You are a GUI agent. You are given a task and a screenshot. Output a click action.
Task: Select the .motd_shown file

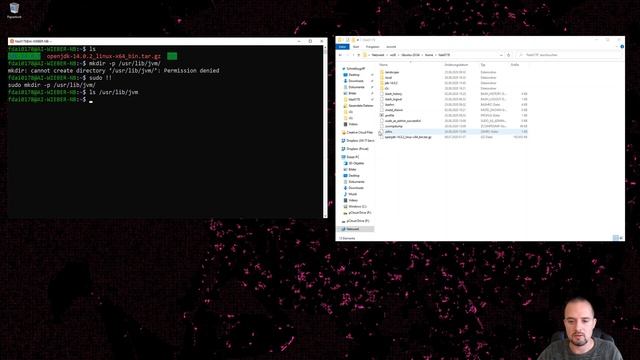point(393,110)
